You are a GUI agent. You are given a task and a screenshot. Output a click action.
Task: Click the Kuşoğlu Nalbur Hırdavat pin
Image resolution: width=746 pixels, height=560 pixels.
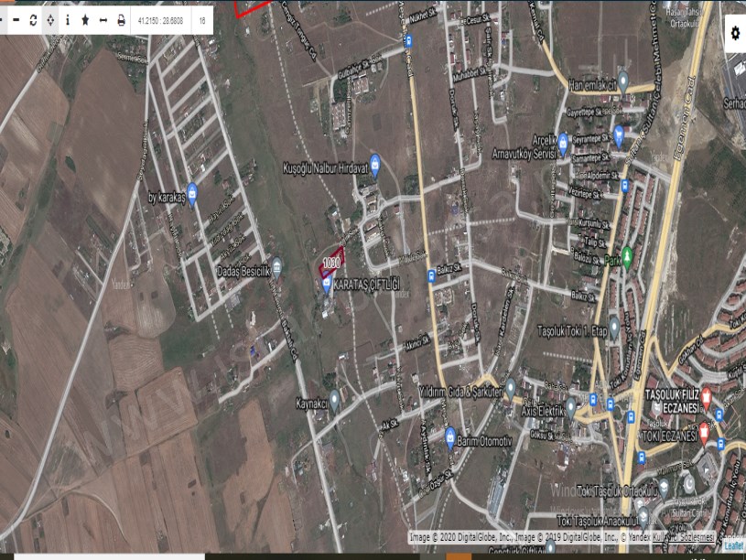(374, 163)
